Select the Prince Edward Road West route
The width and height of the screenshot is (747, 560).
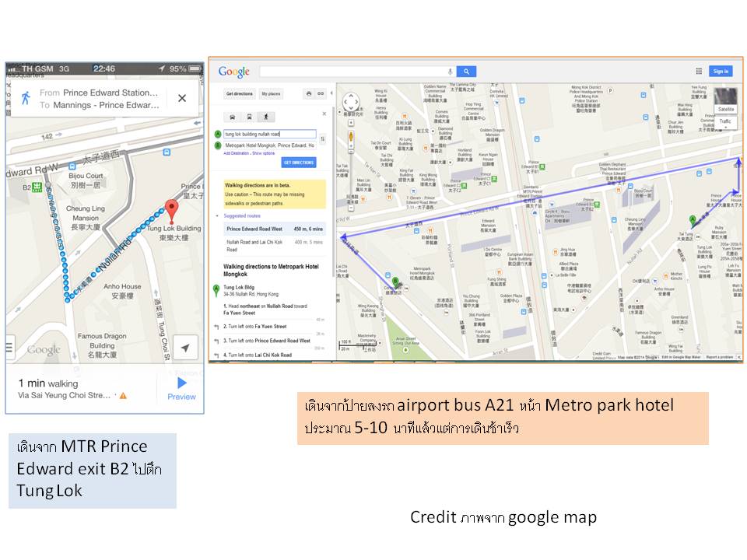pos(275,229)
